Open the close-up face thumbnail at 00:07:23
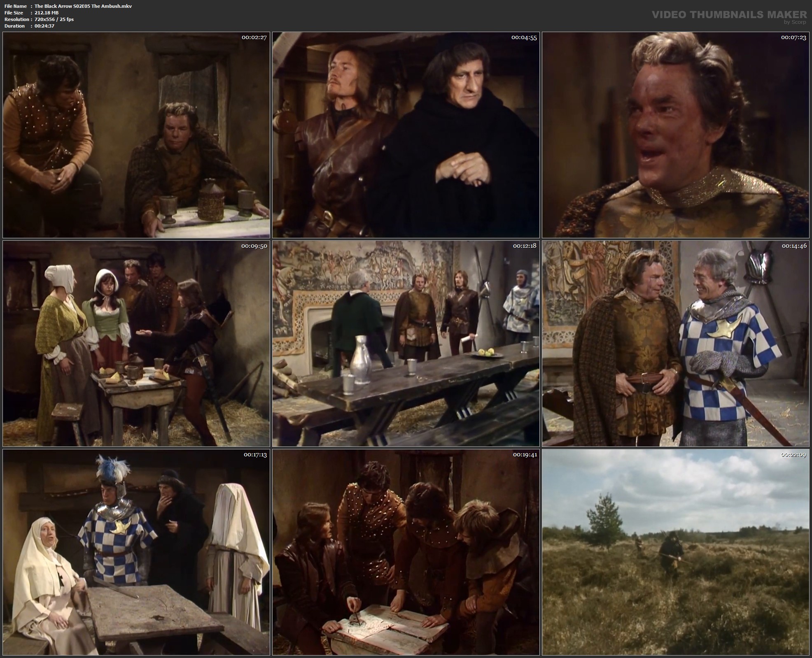Screen dimensions: 812x658 coord(675,135)
